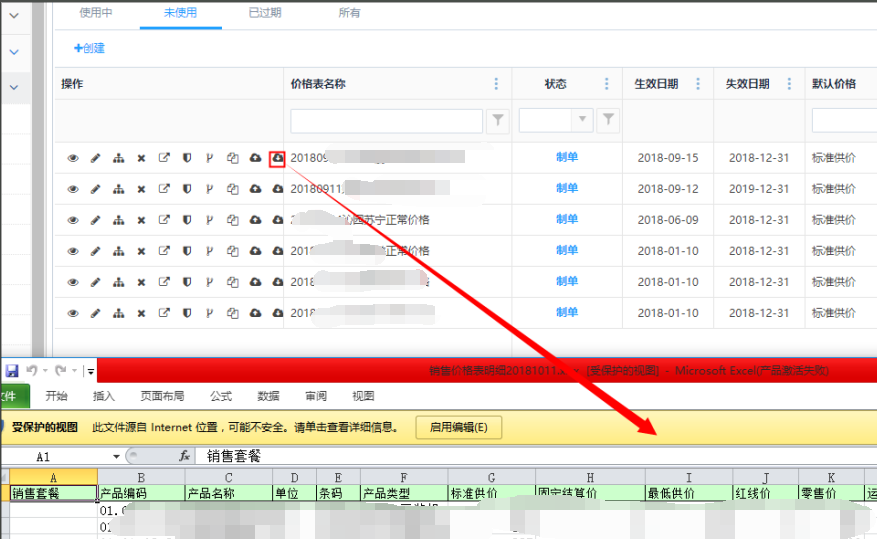Click the hierarchy tree icon in the first row

tap(118, 158)
